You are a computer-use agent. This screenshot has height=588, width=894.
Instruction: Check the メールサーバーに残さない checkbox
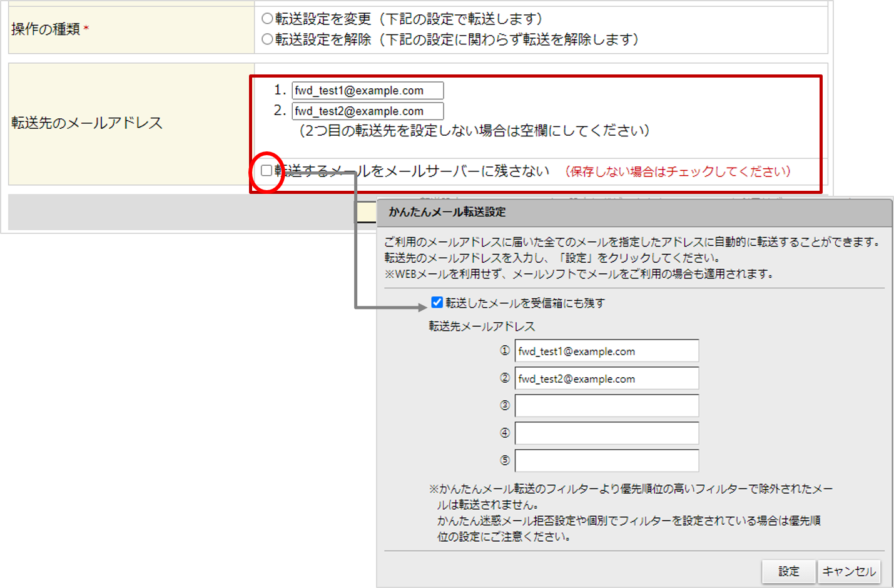[x=267, y=171]
